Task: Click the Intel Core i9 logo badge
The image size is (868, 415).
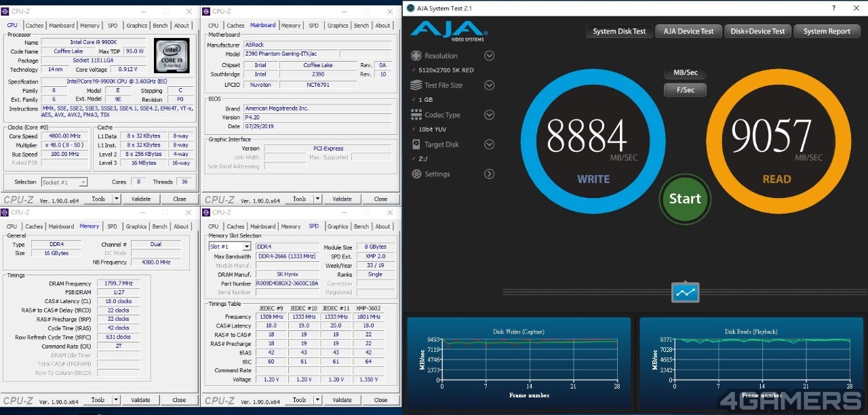Action: (171, 56)
